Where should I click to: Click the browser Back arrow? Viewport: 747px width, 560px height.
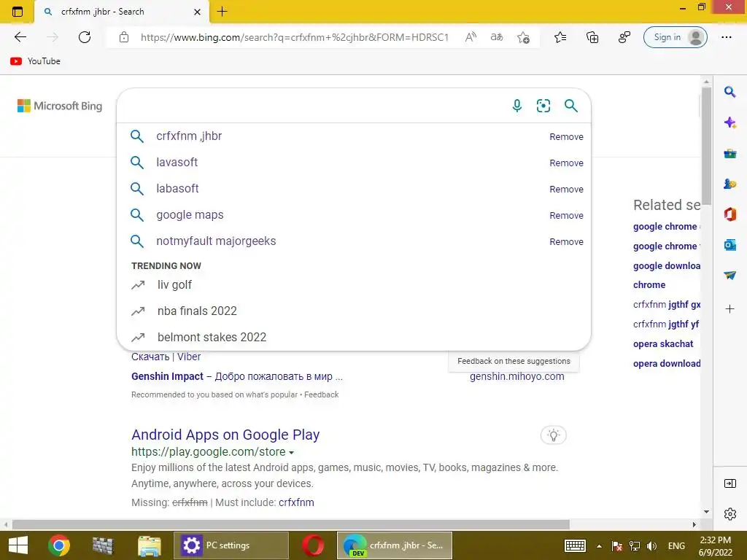(x=20, y=37)
